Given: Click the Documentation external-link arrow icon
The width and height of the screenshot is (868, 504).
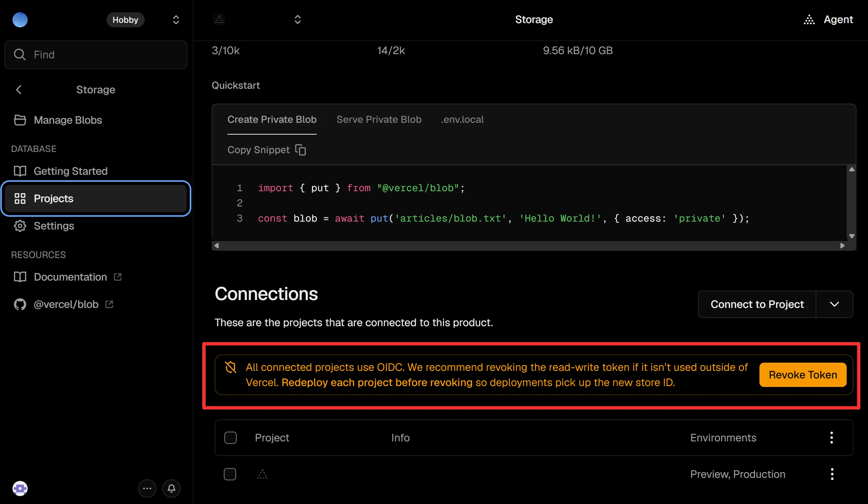Looking at the screenshot, I should tap(118, 277).
